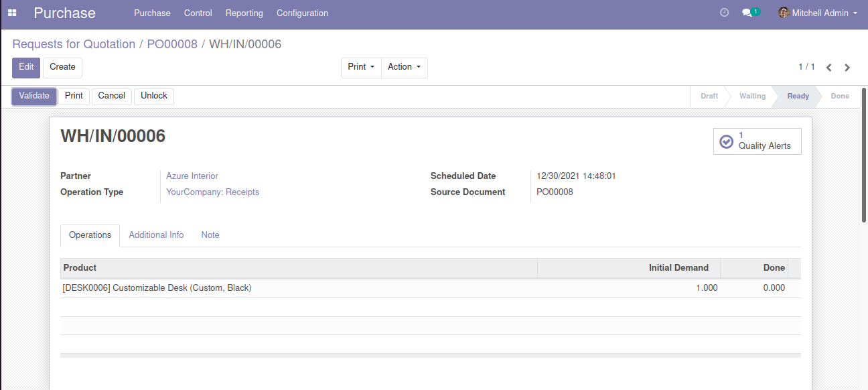Viewport: 868px width, 390px height.
Task: Open the activities clock icon
Action: 724,13
